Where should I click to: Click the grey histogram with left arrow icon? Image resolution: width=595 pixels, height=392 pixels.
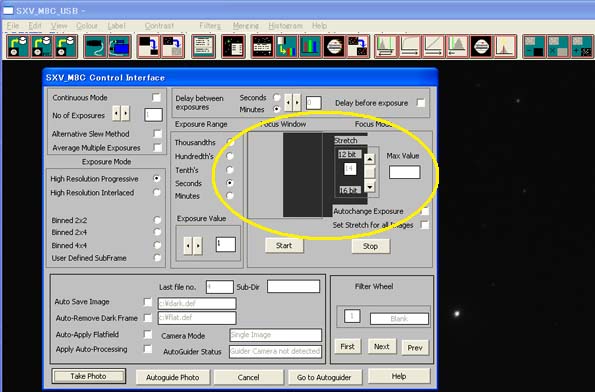point(458,46)
